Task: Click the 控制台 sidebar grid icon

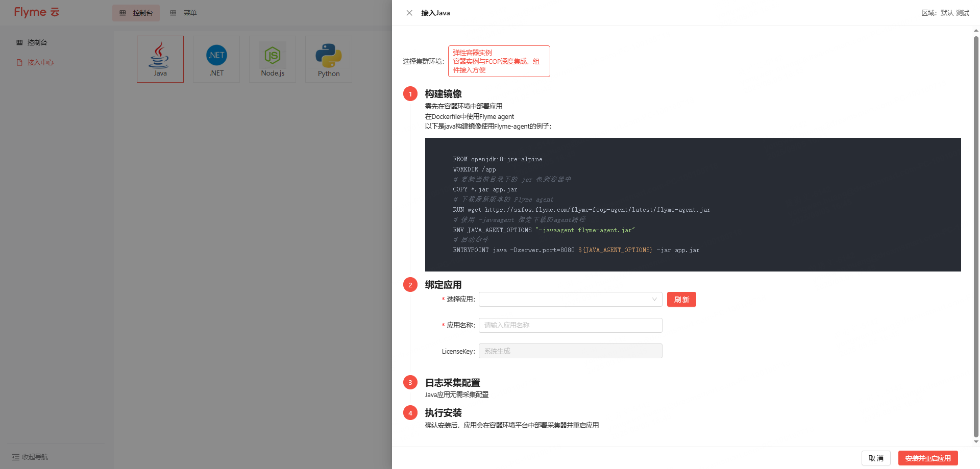Action: click(19, 42)
